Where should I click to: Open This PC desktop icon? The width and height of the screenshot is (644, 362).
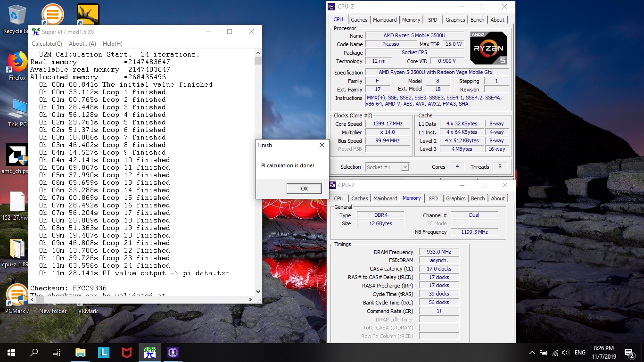(x=17, y=108)
